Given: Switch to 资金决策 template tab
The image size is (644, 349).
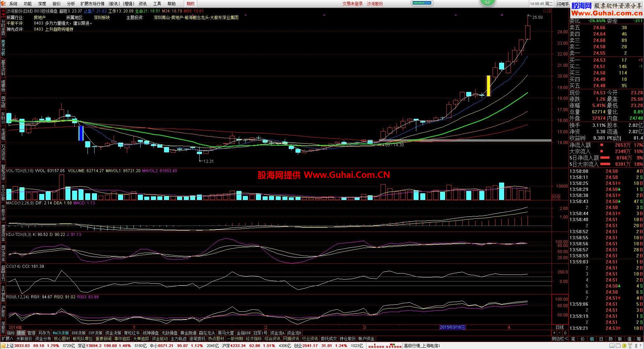Looking at the screenshot, I should 113,333.
